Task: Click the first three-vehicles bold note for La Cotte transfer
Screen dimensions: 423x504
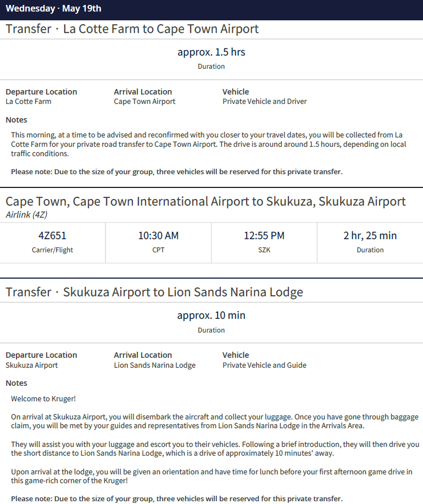Action: 176,171
